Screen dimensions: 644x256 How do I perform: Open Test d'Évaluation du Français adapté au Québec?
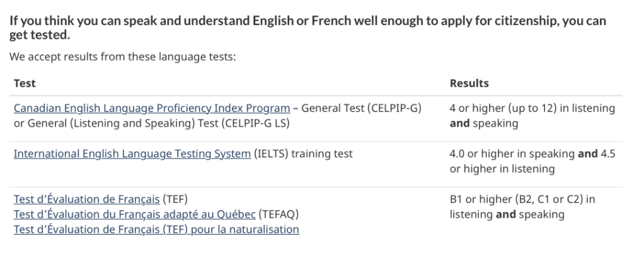click(135, 214)
